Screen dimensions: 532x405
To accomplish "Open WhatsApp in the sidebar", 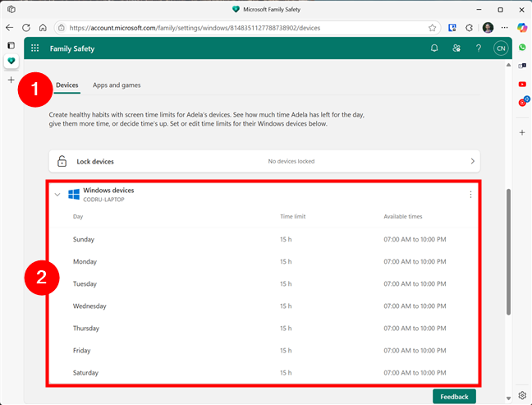I will pyautogui.click(x=522, y=47).
